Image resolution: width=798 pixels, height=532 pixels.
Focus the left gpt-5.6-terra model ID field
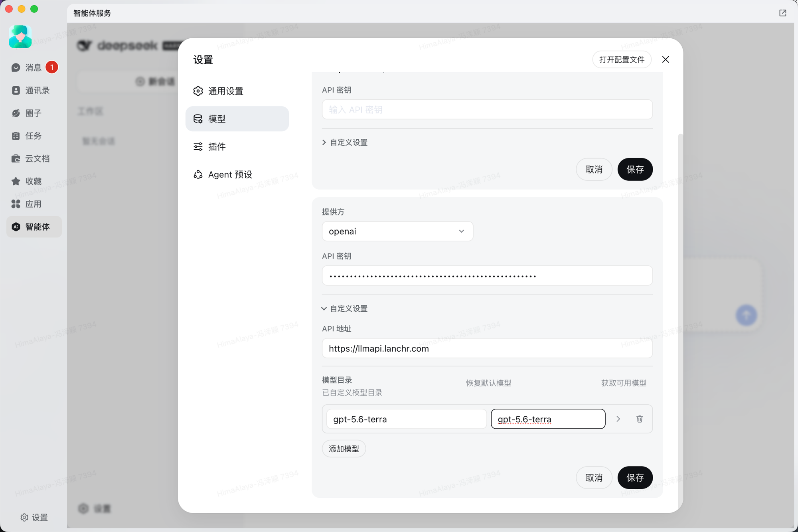point(406,419)
